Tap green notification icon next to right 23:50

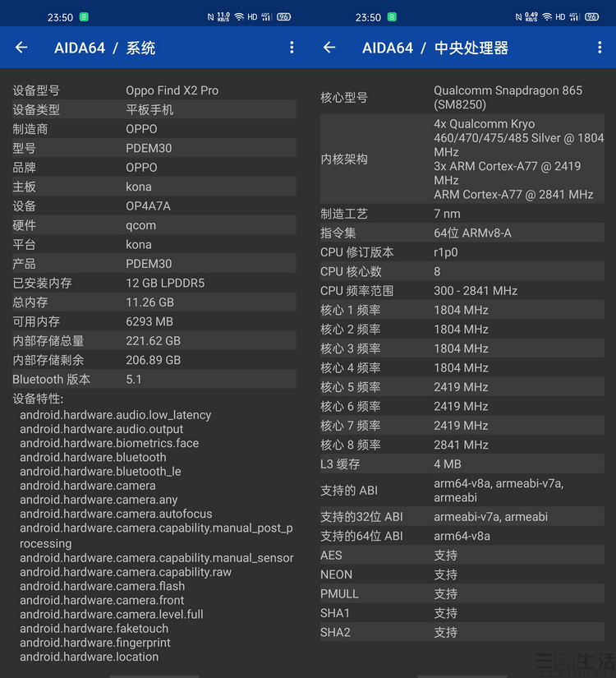(392, 17)
